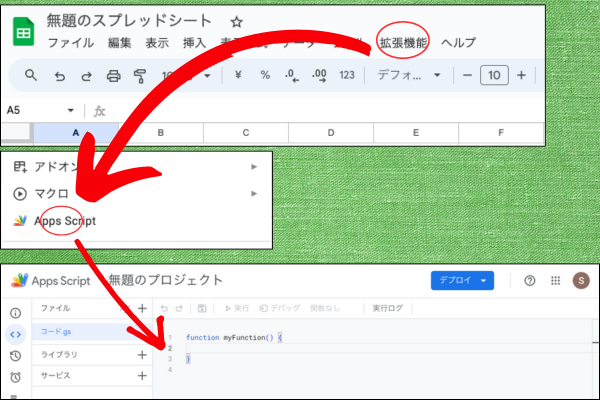Click the search magnifier in Sheets toolbar

pyautogui.click(x=31, y=75)
